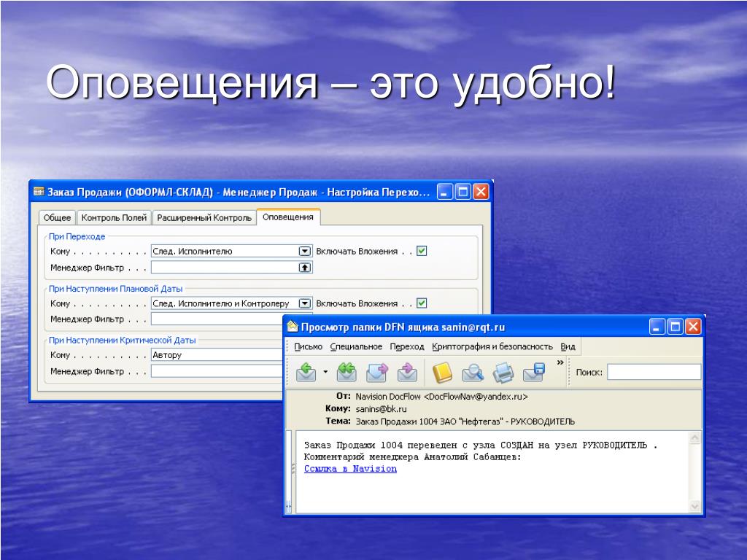Follow the Ссылка в Navision link
Image resolution: width=747 pixels, height=560 pixels.
350,469
